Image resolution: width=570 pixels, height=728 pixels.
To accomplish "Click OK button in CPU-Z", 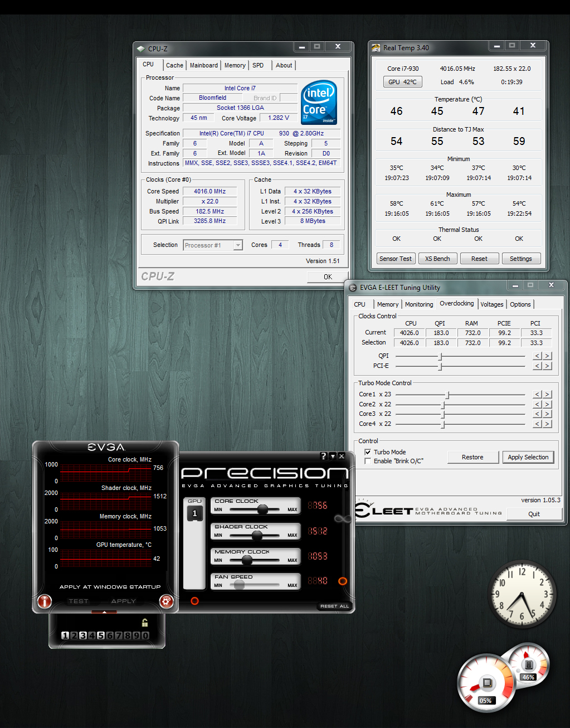I will click(328, 276).
